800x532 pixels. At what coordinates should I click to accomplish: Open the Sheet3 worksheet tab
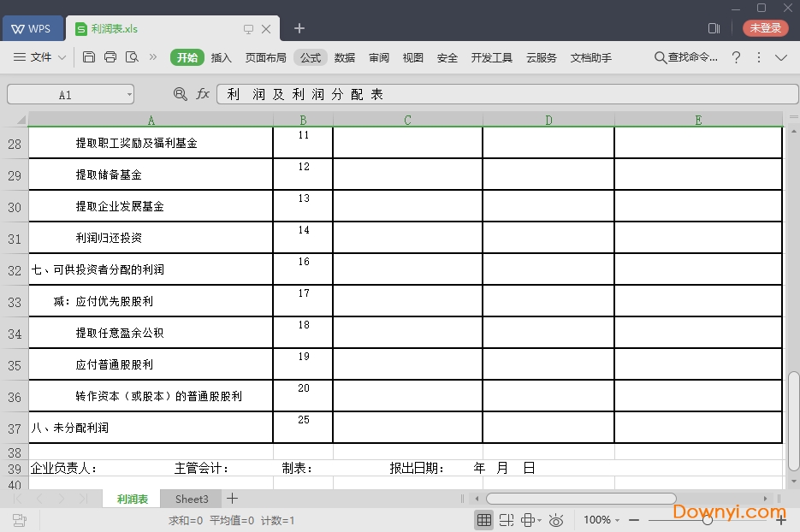pos(190,499)
